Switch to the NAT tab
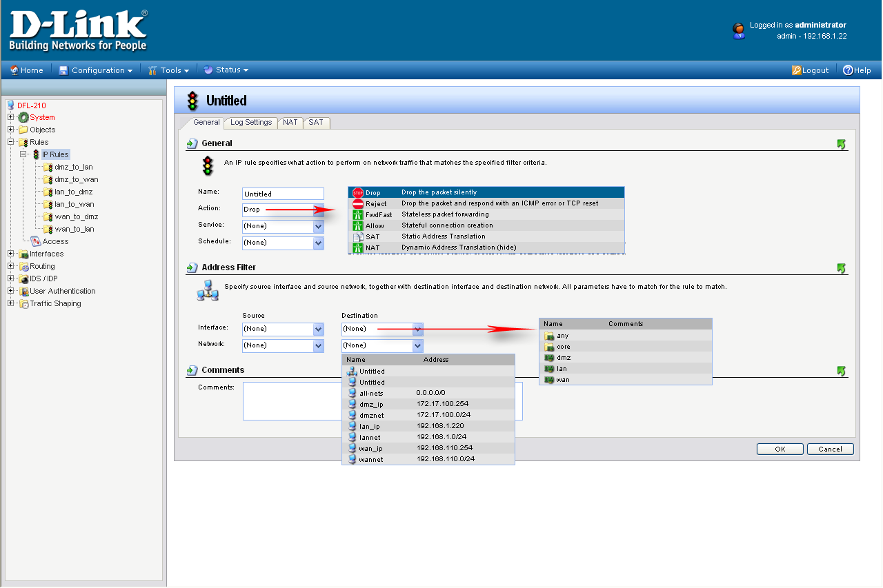This screenshot has height=588, width=883. (x=290, y=123)
